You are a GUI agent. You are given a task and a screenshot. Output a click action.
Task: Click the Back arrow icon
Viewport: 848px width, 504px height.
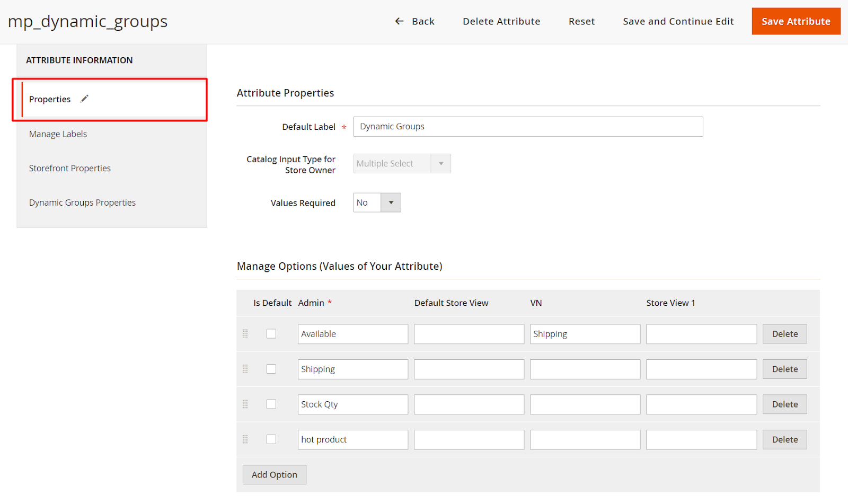pyautogui.click(x=399, y=21)
